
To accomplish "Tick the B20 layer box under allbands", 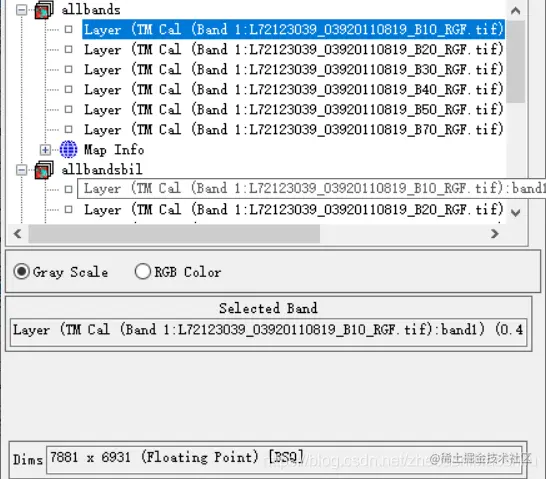I will [x=69, y=49].
